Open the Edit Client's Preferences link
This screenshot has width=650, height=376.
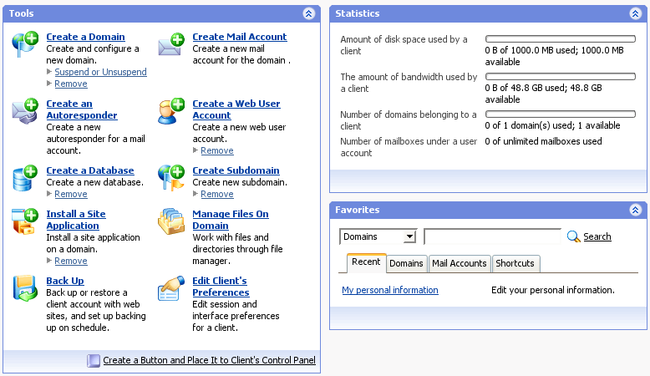click(x=221, y=286)
